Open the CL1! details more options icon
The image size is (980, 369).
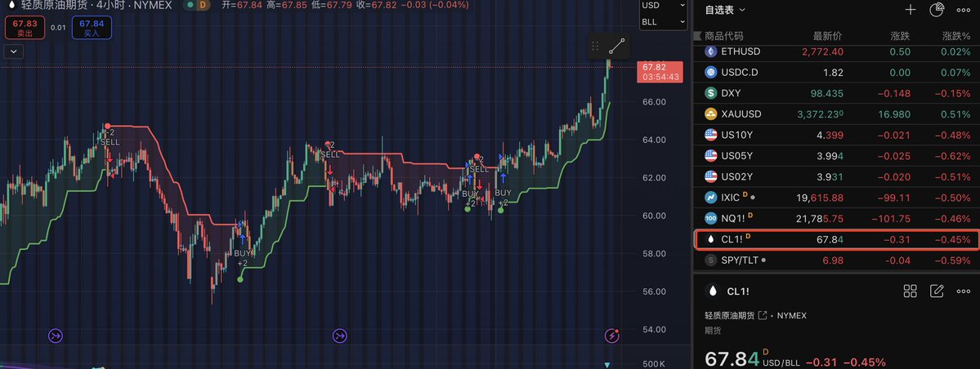(x=963, y=291)
